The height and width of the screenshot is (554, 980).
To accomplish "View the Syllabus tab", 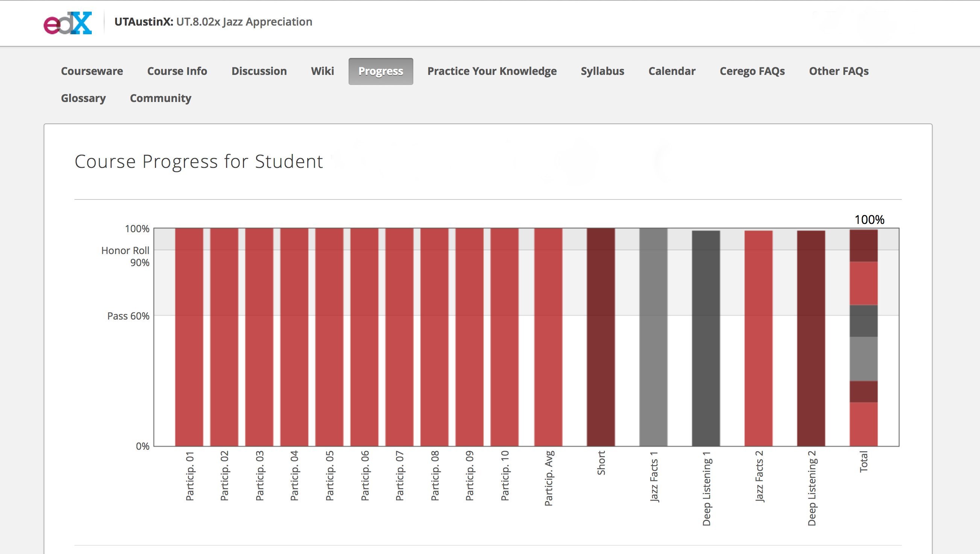I will 602,71.
